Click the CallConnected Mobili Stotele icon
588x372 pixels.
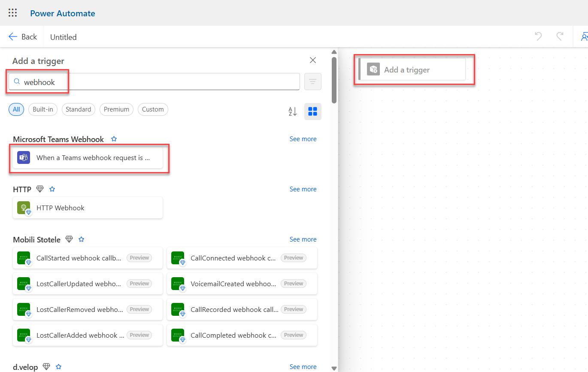178,258
